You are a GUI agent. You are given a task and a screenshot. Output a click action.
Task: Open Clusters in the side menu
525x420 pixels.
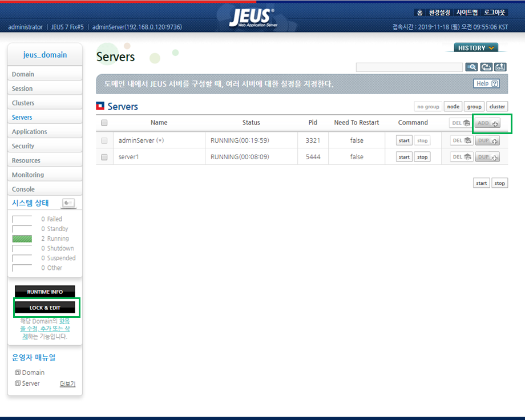[x=45, y=103]
